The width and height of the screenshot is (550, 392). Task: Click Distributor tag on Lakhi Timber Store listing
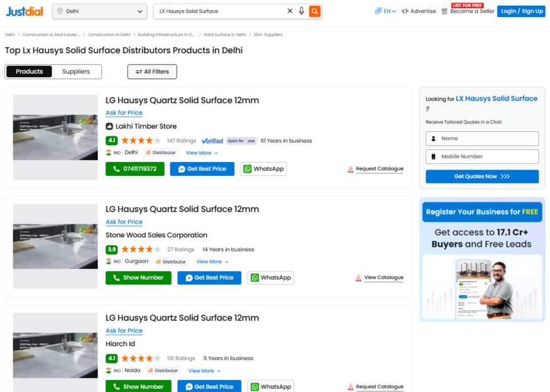point(161,153)
